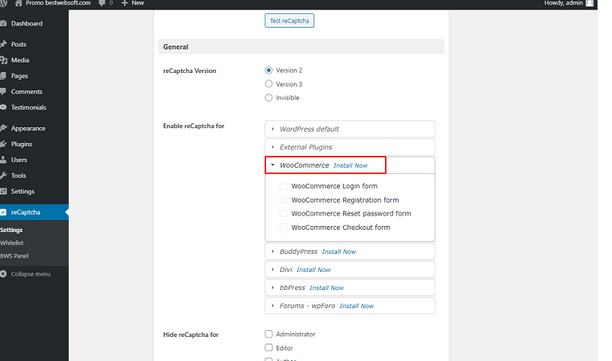Click the home icon beside site name
This screenshot has width=612, height=361.
tap(18, 3)
